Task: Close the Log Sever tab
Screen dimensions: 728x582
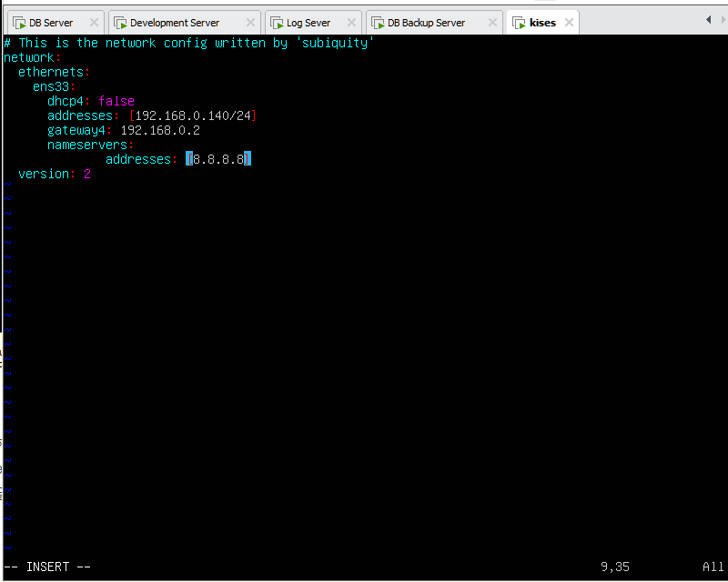Action: 351,22
